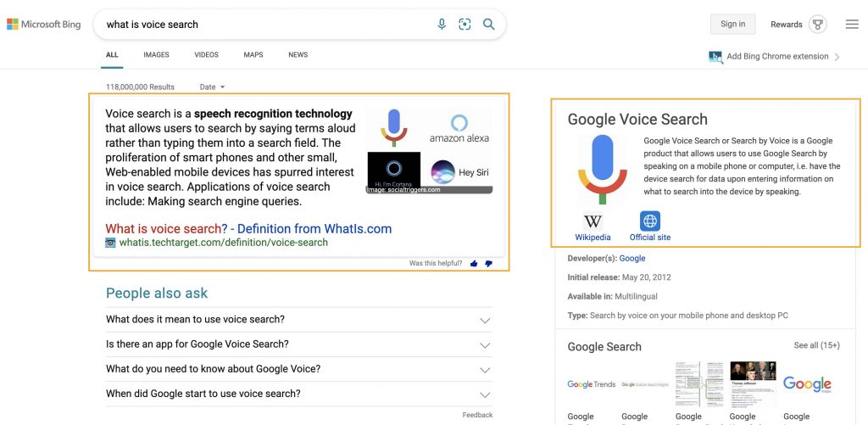Image resolution: width=868 pixels, height=425 pixels.
Task: Click the magnifying glass search icon
Action: tap(488, 24)
